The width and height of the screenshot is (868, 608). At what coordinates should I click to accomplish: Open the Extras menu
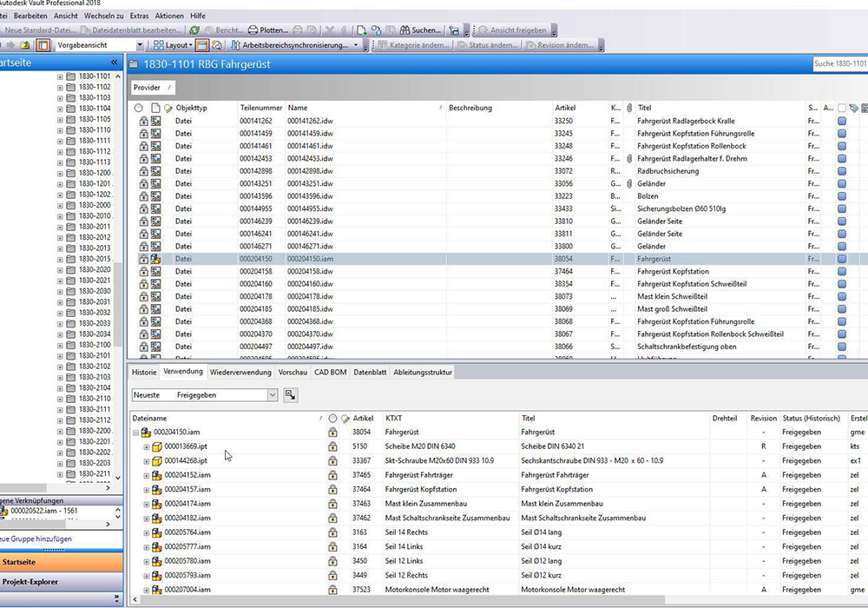pos(139,16)
